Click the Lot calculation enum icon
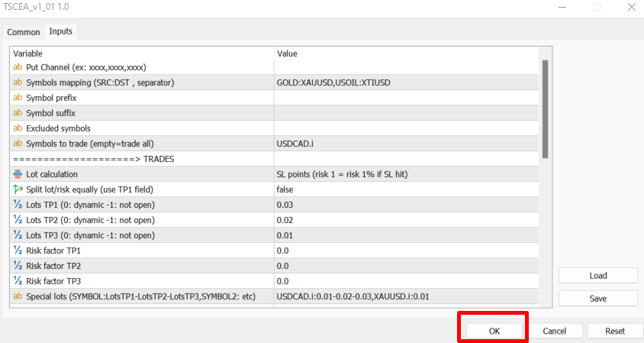 coord(18,174)
